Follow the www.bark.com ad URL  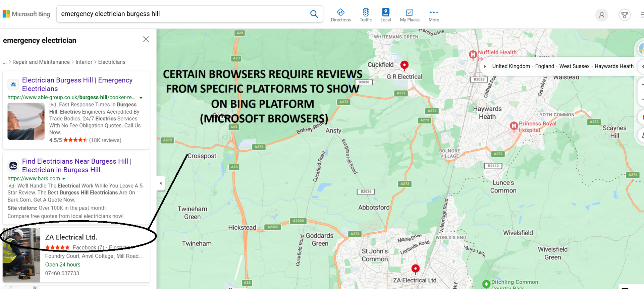point(34,179)
